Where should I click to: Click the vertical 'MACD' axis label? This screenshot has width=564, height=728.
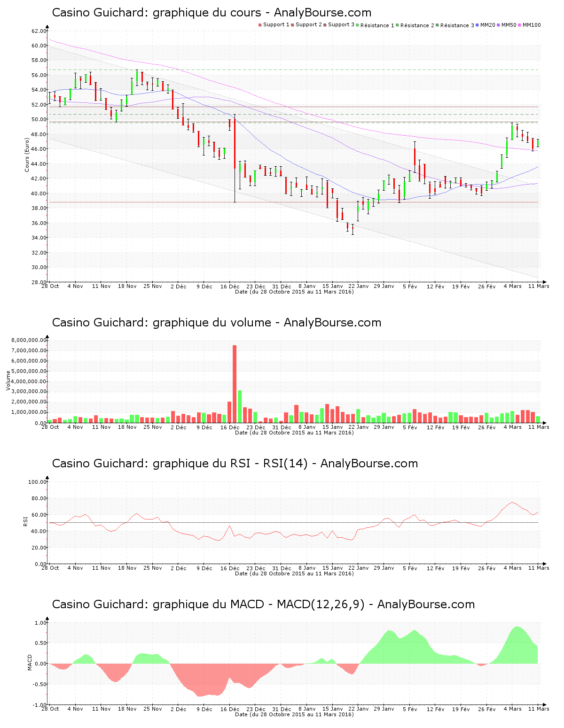(30, 662)
